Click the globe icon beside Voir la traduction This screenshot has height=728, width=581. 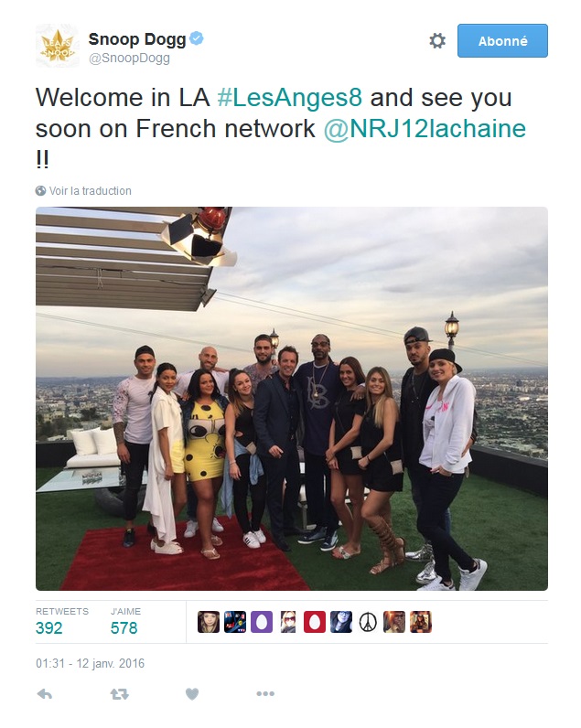pos(41,191)
